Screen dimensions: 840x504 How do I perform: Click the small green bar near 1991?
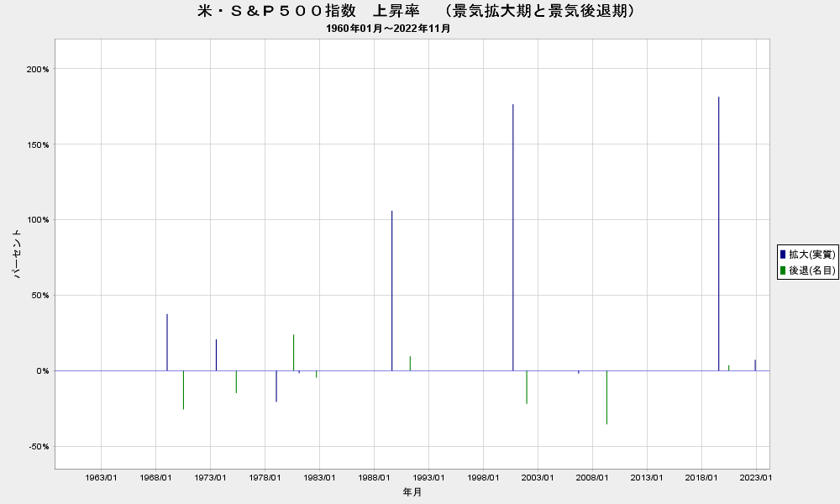point(411,364)
